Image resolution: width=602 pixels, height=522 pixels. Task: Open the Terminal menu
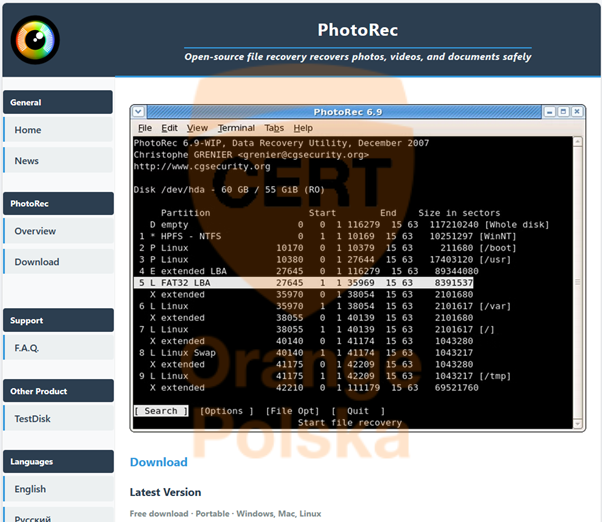[x=236, y=128]
